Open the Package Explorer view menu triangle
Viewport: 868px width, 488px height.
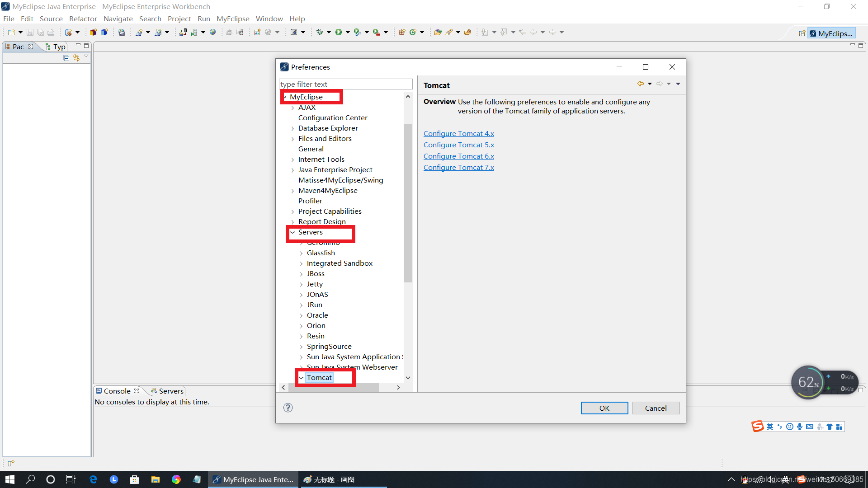[x=86, y=56]
